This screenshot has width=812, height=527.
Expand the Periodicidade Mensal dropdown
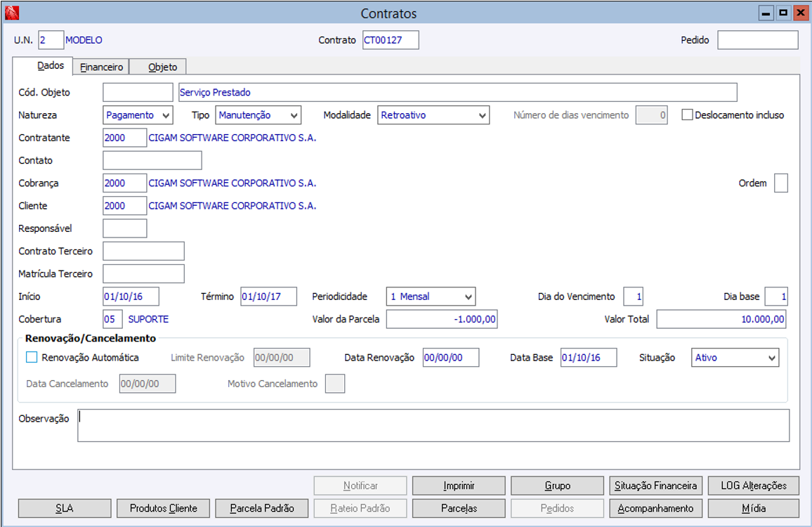468,297
